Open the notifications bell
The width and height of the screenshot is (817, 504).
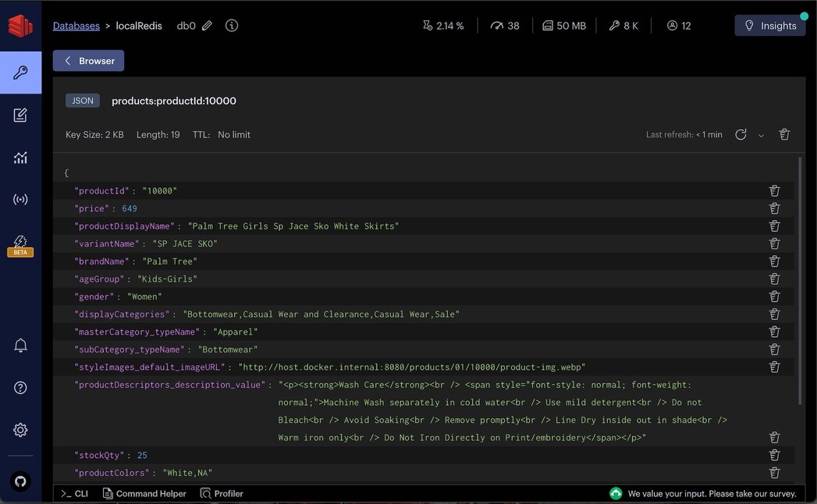[x=20, y=345]
